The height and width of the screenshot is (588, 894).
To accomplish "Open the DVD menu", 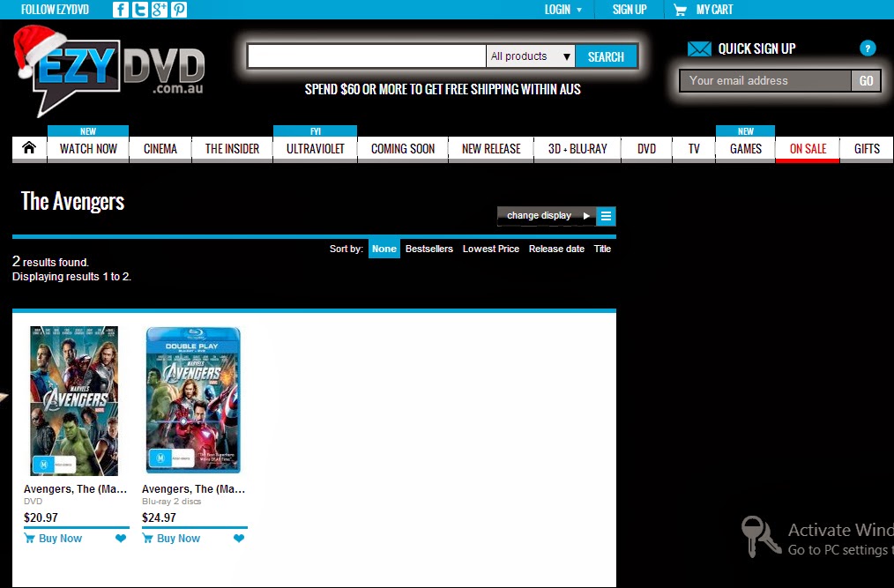I will coord(646,149).
